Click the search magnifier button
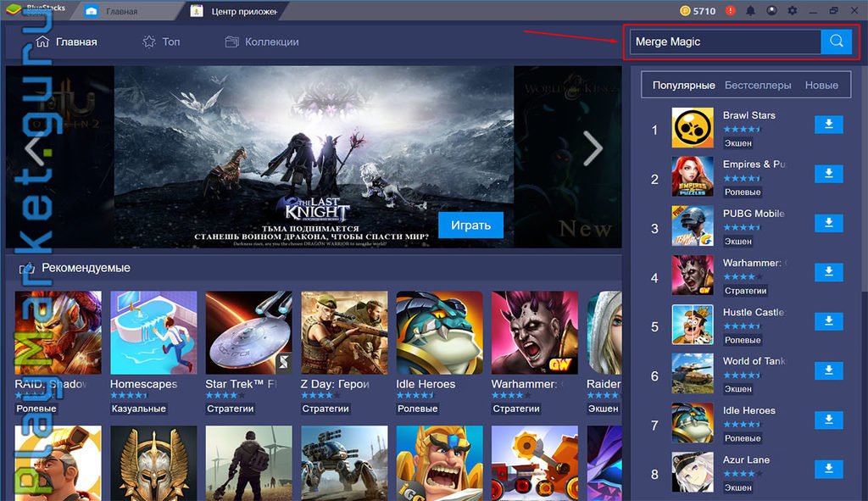The width and height of the screenshot is (868, 501). tap(837, 42)
